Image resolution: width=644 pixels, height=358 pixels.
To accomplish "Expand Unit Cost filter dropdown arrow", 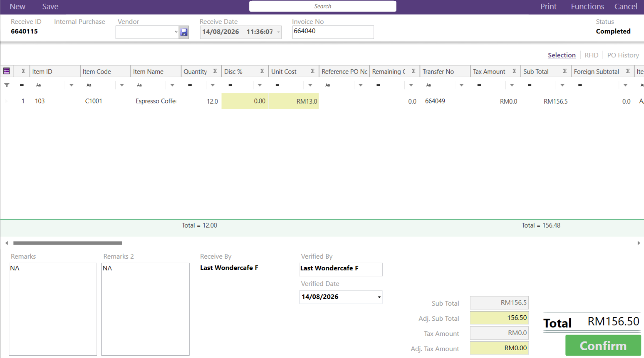I will coord(310,85).
